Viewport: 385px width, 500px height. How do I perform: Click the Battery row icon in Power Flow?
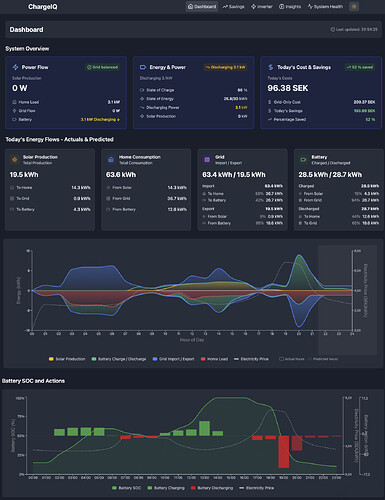[x=14, y=119]
